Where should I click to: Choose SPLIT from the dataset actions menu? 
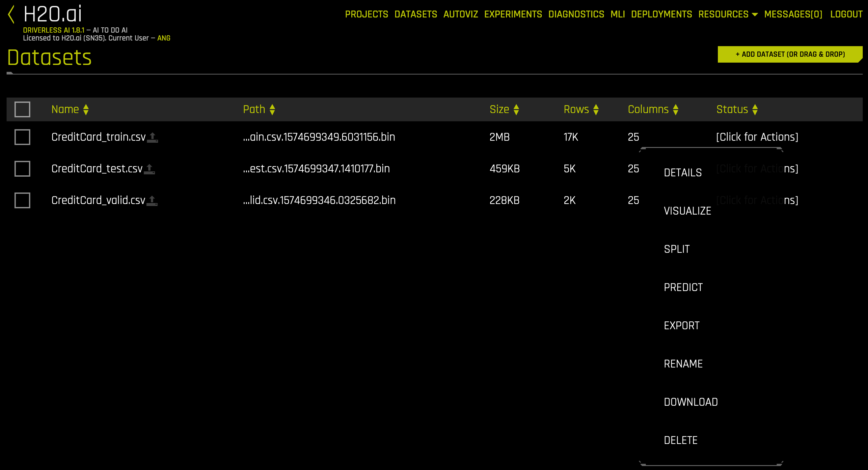(676, 249)
